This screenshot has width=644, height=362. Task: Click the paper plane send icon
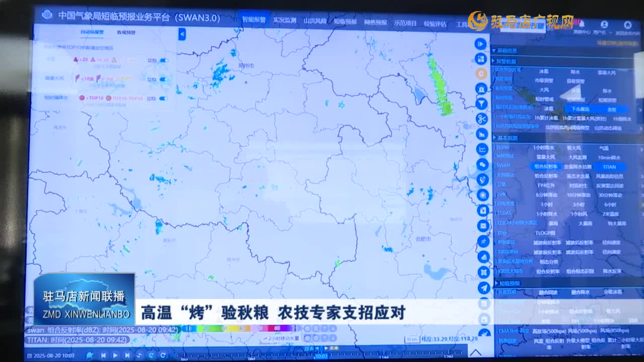pos(484,288)
